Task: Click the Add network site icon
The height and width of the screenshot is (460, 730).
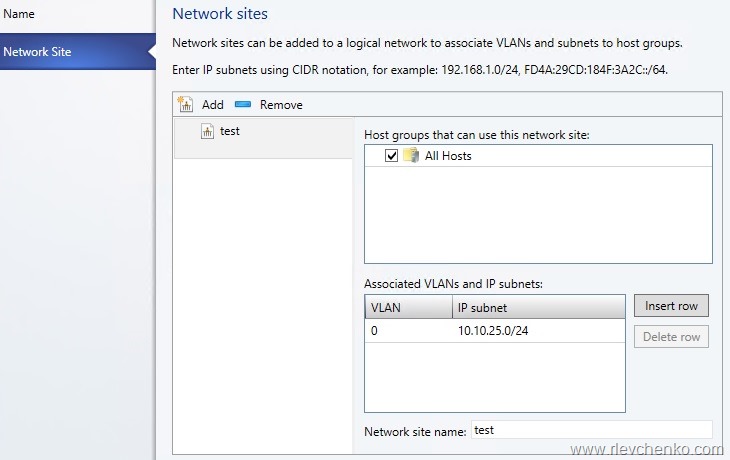Action: (x=185, y=105)
